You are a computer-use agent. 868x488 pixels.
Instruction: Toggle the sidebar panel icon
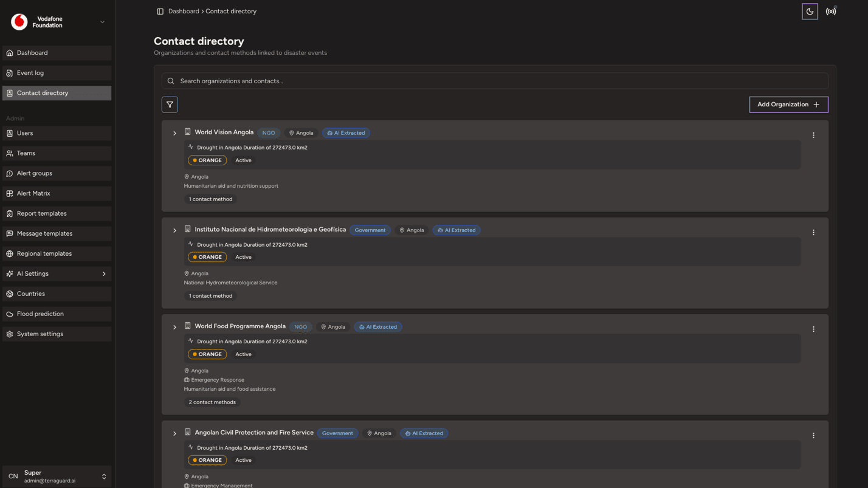[160, 12]
